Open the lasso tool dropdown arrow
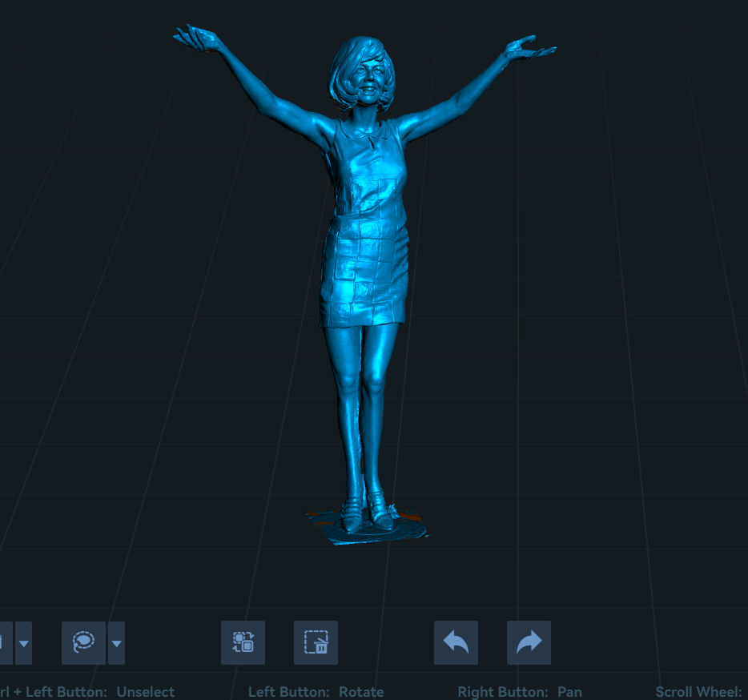Screen dimensions: 748x700 tap(116, 642)
